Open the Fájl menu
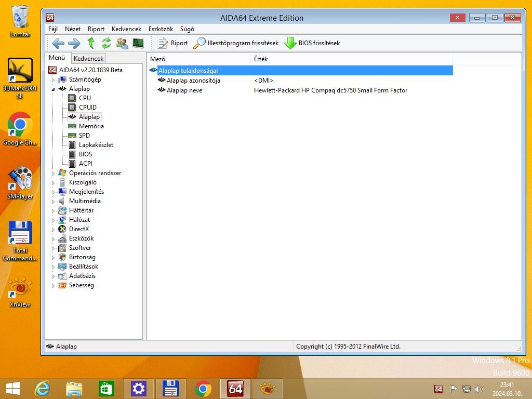The image size is (532, 399). point(53,29)
